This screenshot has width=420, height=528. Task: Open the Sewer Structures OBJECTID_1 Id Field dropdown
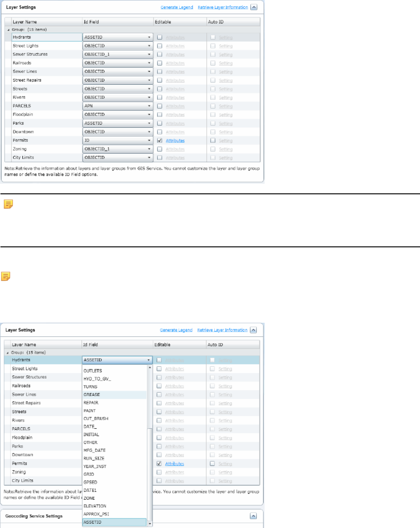(118, 54)
